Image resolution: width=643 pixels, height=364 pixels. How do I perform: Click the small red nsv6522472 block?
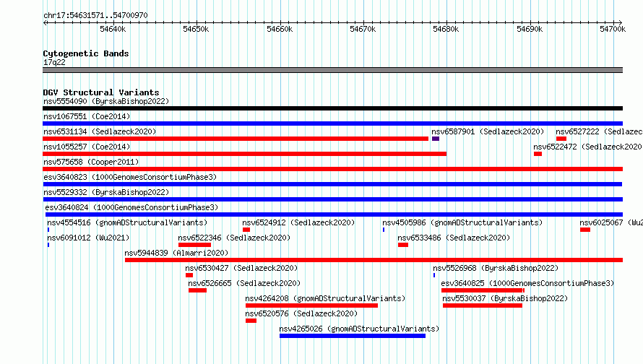click(x=538, y=154)
